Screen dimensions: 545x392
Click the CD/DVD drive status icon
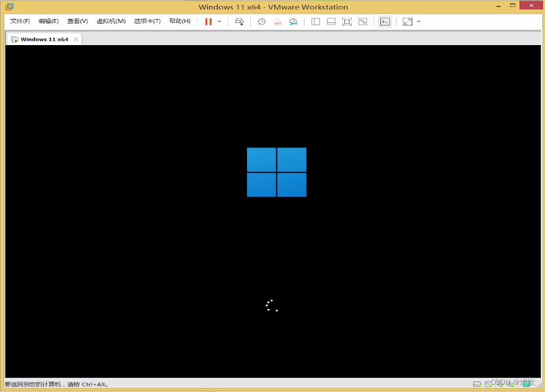(488, 384)
